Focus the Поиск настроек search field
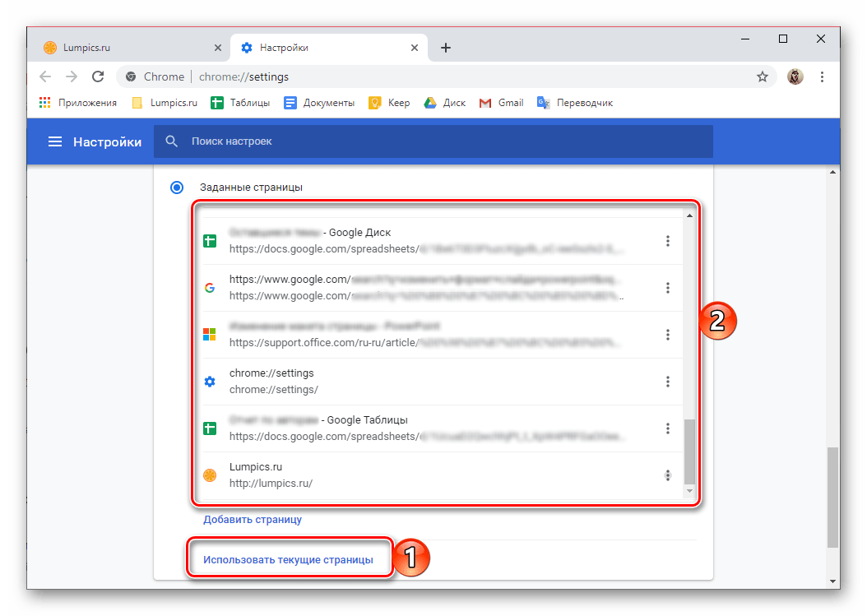Screen dimensions: 867x616 433,141
